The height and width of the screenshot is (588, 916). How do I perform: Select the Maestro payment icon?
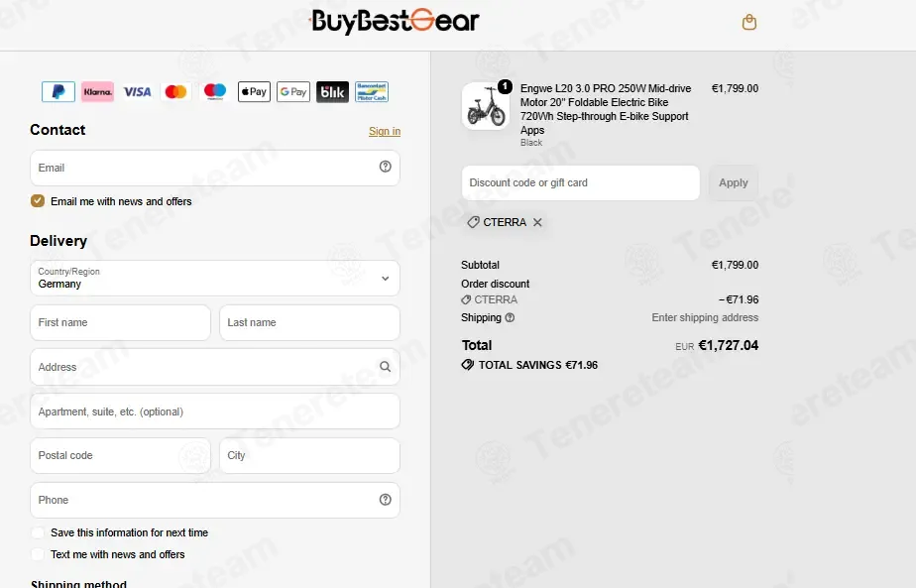point(215,92)
